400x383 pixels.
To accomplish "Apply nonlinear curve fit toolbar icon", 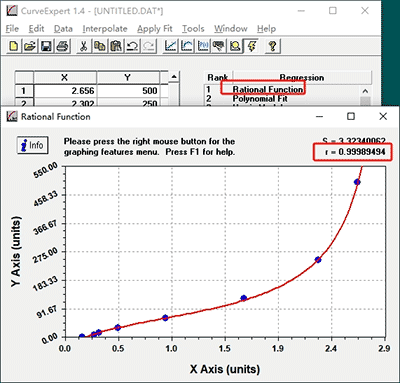I will tap(186, 46).
